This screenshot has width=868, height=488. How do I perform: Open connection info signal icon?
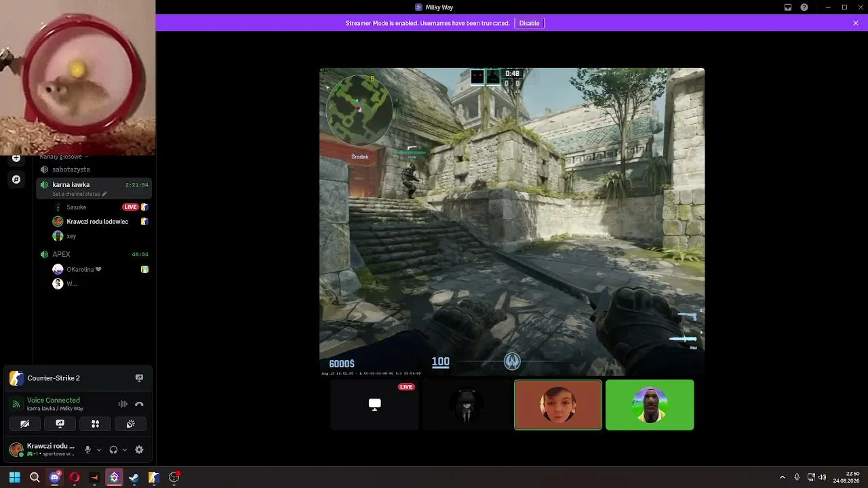[x=16, y=404]
